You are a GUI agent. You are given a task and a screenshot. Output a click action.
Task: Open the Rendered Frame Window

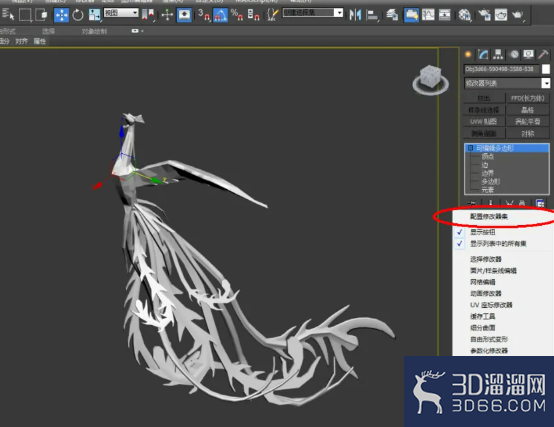(501, 15)
